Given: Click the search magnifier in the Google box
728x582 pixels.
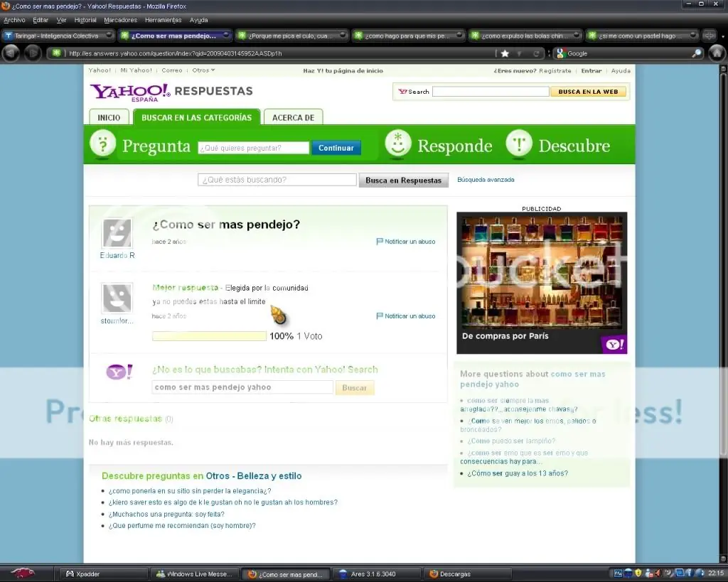Looking at the screenshot, I should (697, 53).
